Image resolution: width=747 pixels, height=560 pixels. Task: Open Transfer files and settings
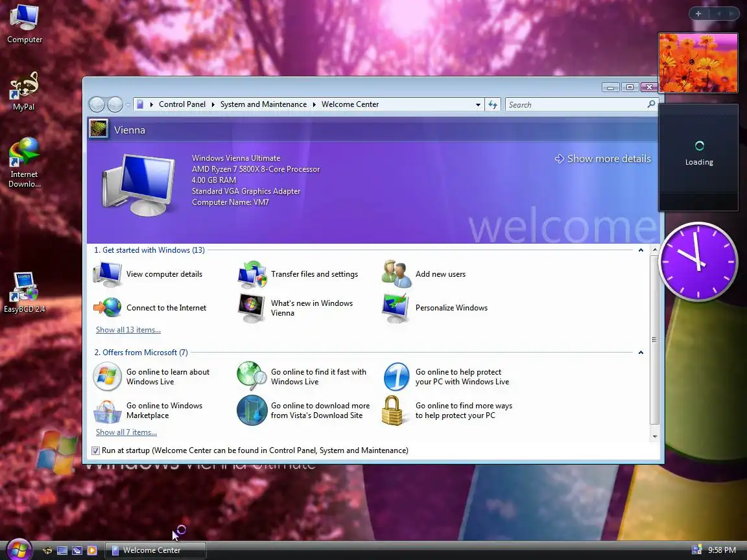click(298, 274)
